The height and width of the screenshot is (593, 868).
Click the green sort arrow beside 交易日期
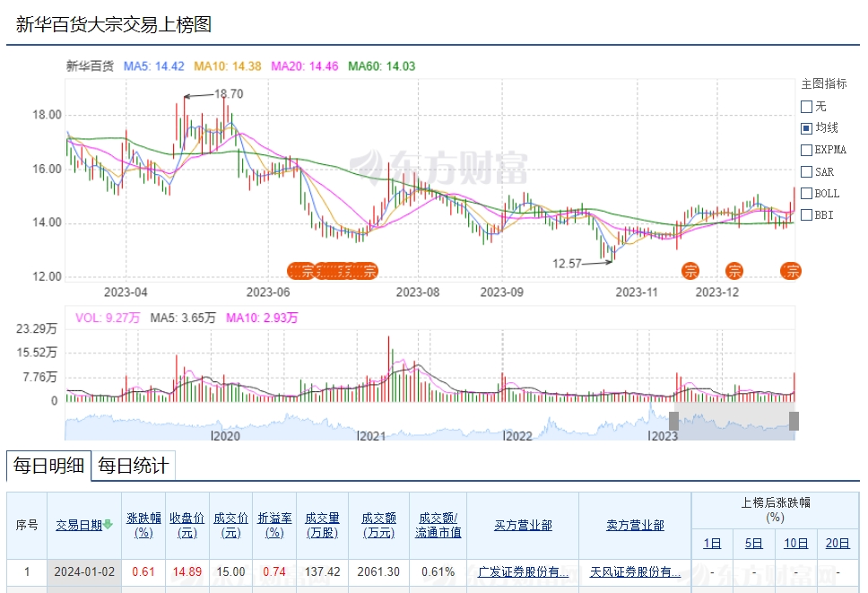click(x=108, y=525)
